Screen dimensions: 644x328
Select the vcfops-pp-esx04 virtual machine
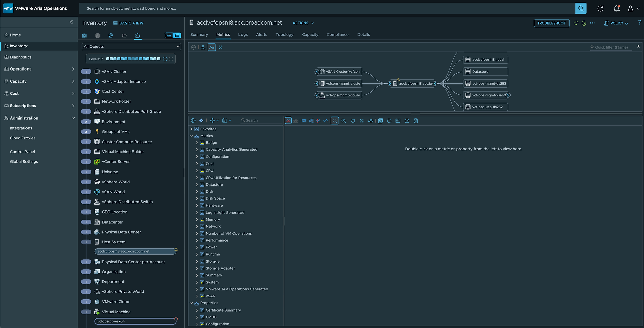tap(136, 321)
